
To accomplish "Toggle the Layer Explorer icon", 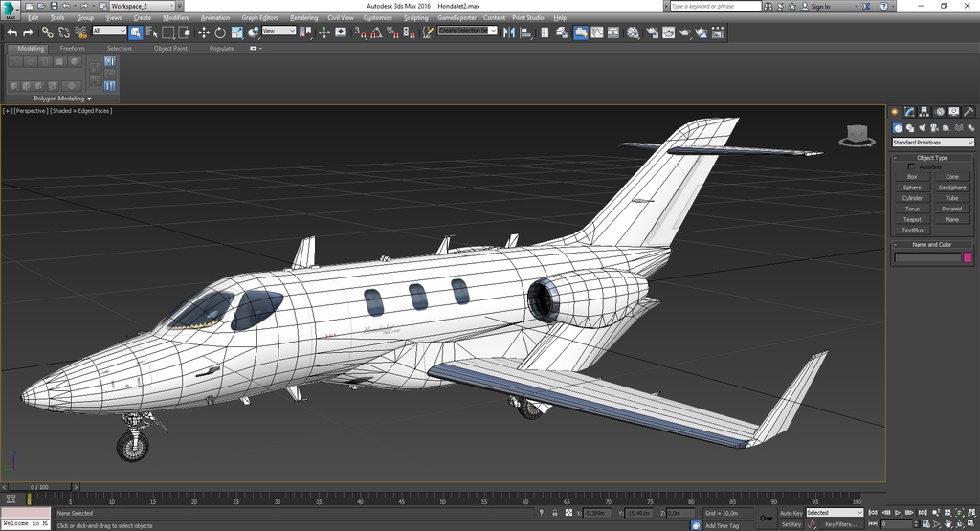I will tap(561, 33).
